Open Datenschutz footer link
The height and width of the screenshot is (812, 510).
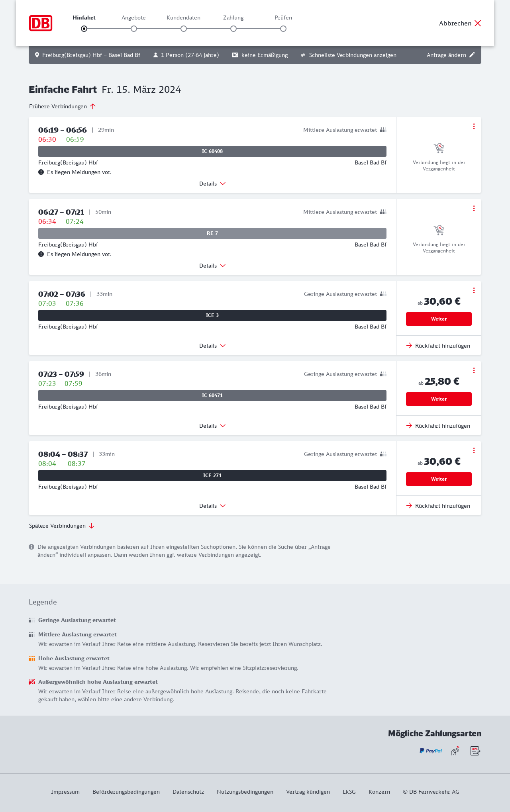pyautogui.click(x=188, y=792)
